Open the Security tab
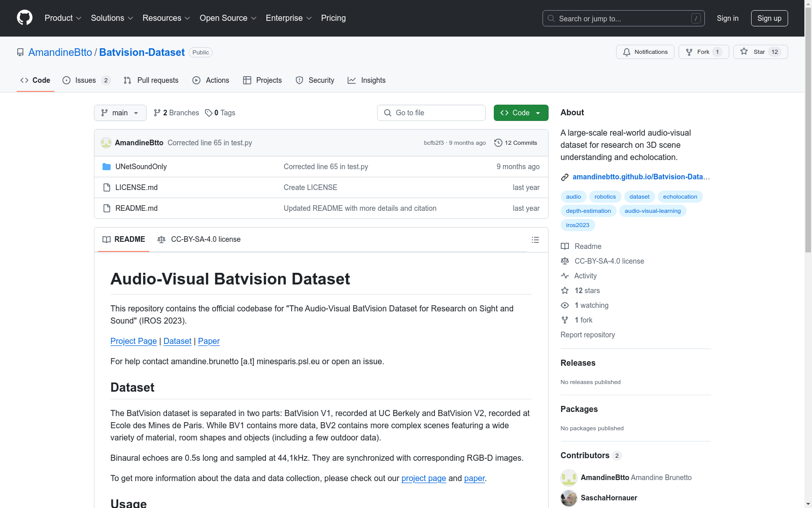Viewport: 812px width, 508px height. (x=315, y=80)
